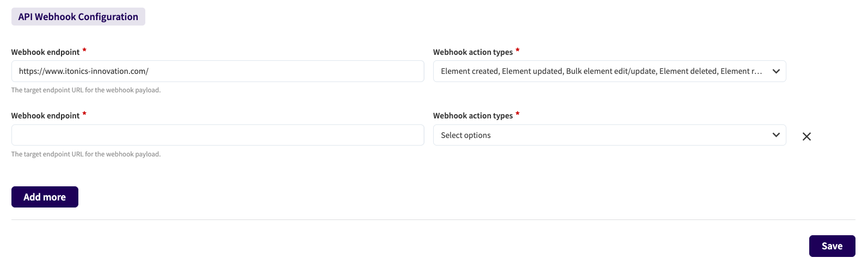Click red asterisk beside first 'Webhook action types'
Viewport: 868px width, 264px height.
pyautogui.click(x=518, y=51)
